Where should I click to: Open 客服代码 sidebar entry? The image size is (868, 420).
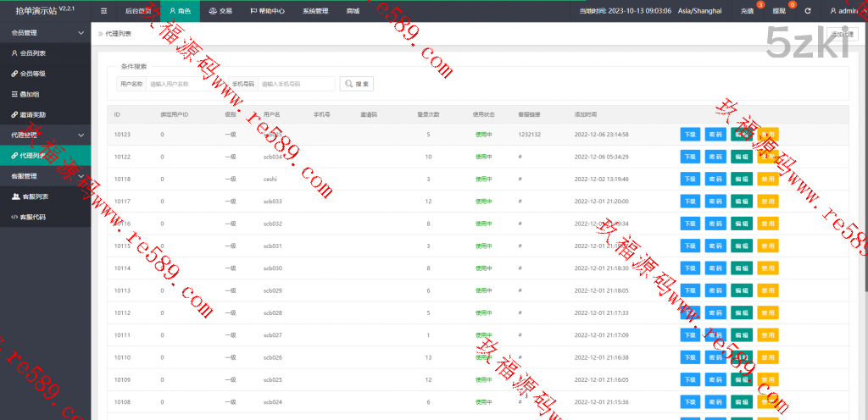(34, 217)
